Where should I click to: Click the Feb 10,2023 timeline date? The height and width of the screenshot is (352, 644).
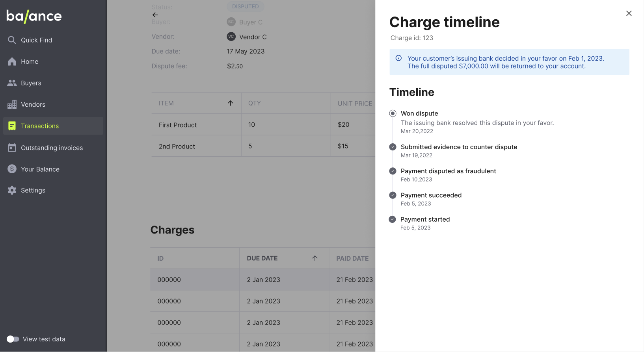pos(417,179)
